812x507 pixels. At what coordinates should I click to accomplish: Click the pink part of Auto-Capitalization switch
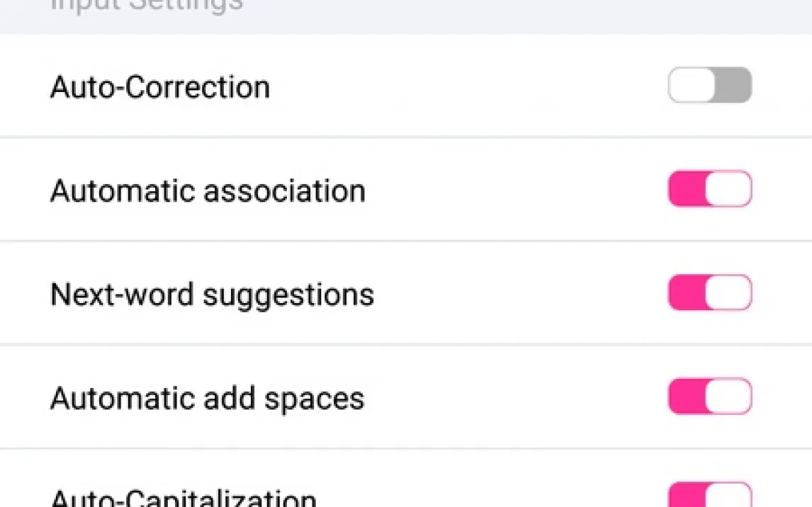coord(686,496)
